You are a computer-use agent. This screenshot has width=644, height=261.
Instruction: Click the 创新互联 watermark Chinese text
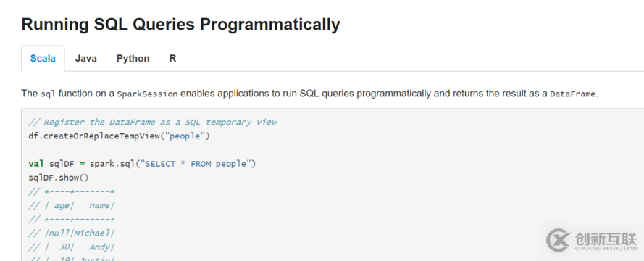(x=606, y=238)
